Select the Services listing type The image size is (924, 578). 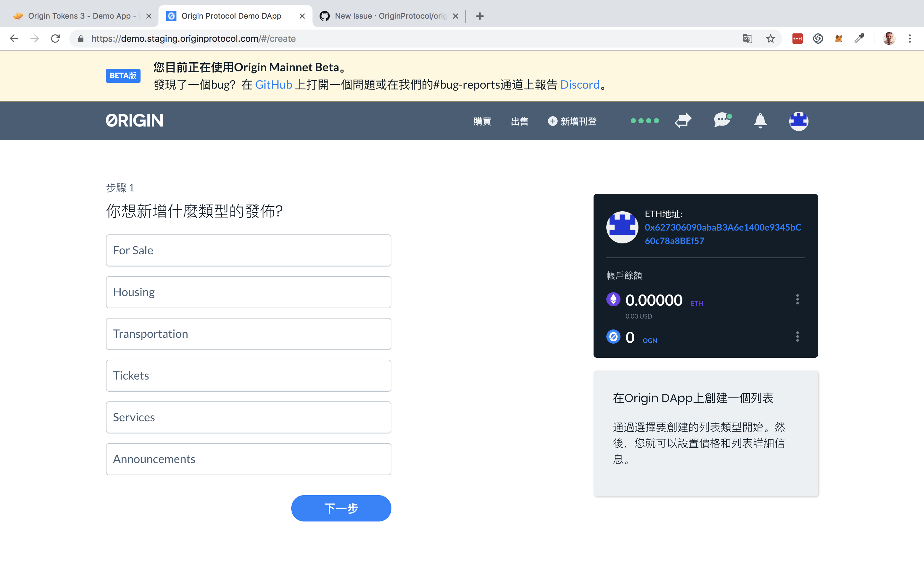[249, 417]
